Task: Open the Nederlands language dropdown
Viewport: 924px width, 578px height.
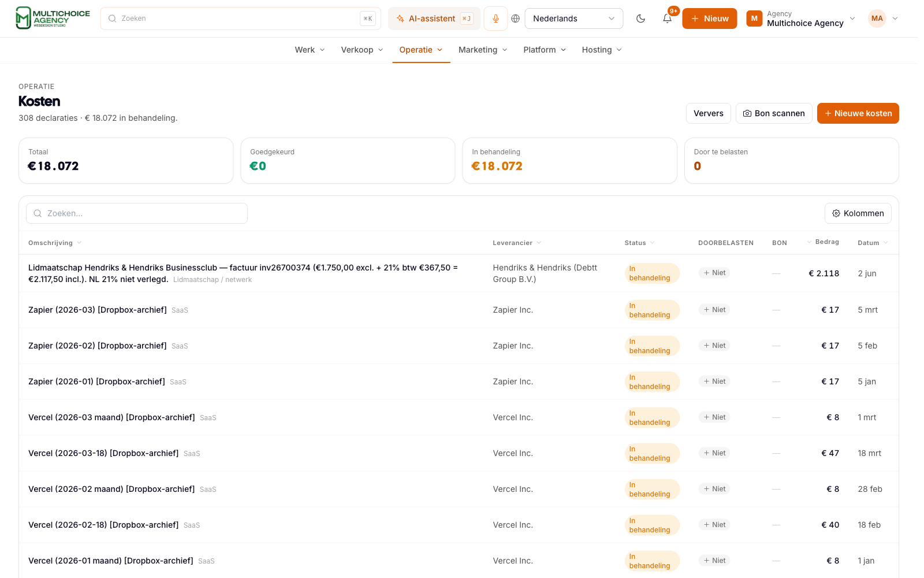Action: pos(574,18)
